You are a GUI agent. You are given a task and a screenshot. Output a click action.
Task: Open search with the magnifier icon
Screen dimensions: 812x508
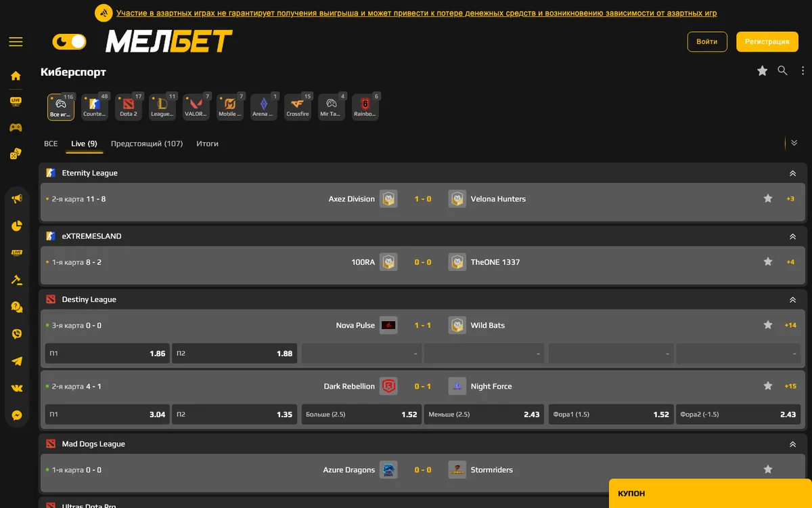point(782,70)
